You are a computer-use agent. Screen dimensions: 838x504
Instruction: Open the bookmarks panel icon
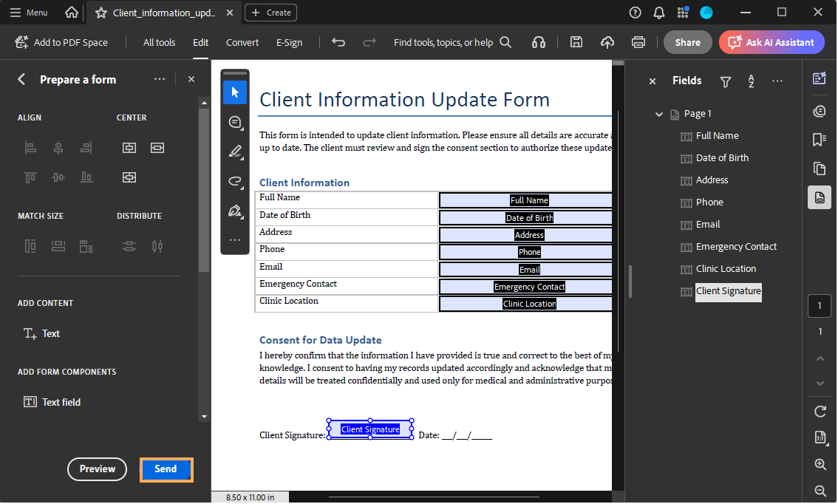tap(819, 140)
